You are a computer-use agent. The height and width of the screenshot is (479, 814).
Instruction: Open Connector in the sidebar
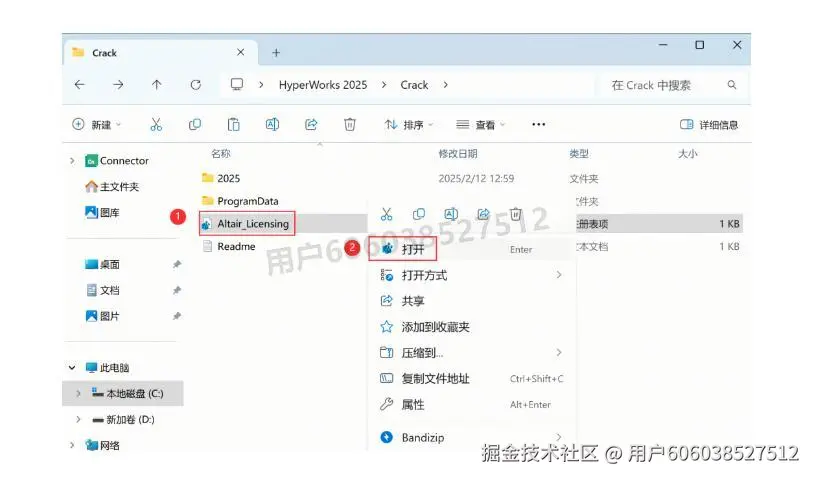click(x=117, y=161)
